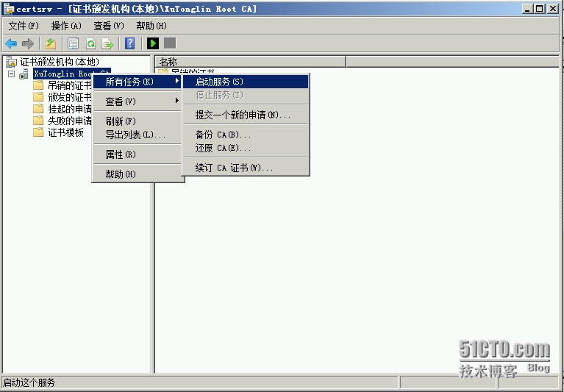564x392 pixels.
Task: Click the 证书颁发机构(本地) root node icon
Action: (12, 63)
